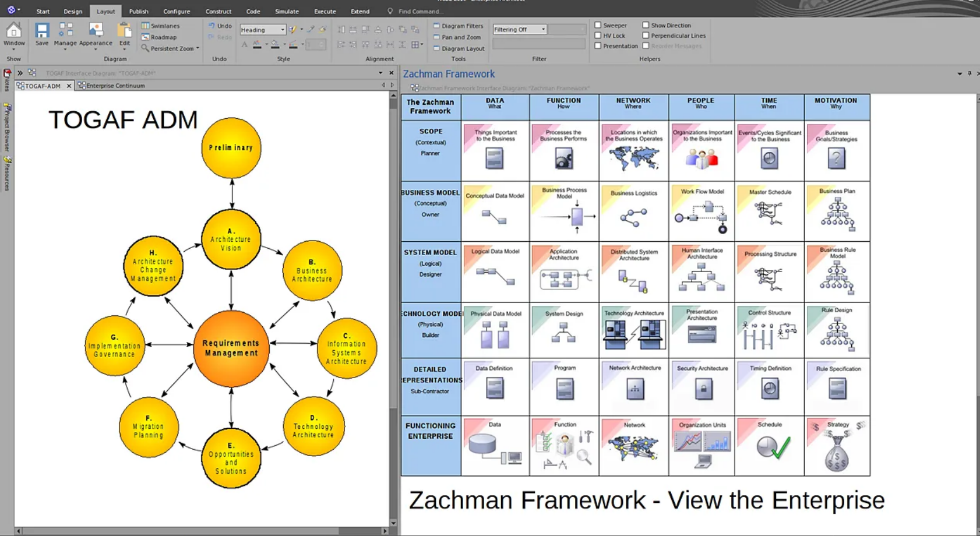Pin the Zachman Framework panel
The image size is (980, 536).
970,73
